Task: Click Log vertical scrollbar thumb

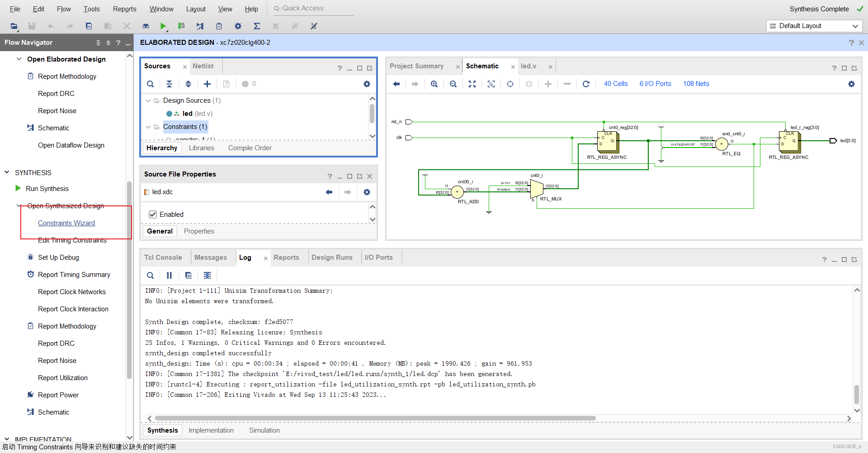Action: 857,394
